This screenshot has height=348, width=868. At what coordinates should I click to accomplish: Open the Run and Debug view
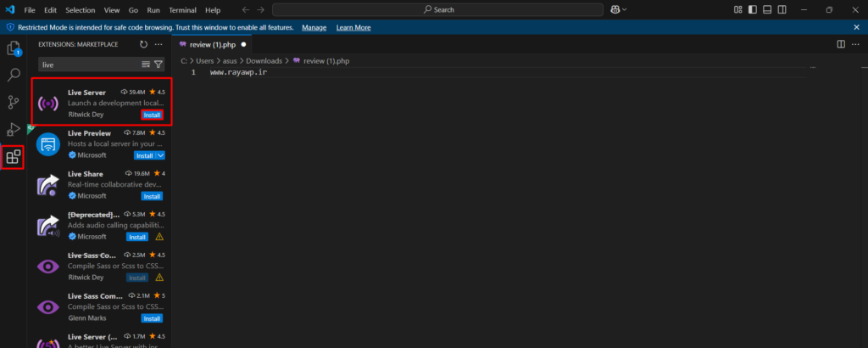coord(13,129)
